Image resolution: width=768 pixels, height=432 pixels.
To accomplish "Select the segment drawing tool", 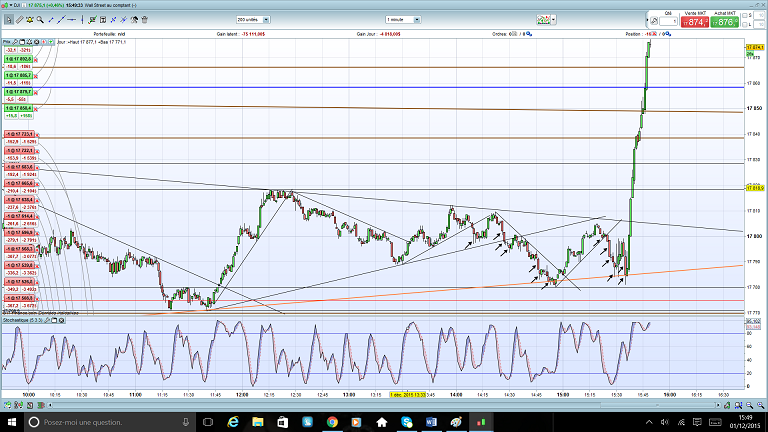I will pyautogui.click(x=51, y=20).
